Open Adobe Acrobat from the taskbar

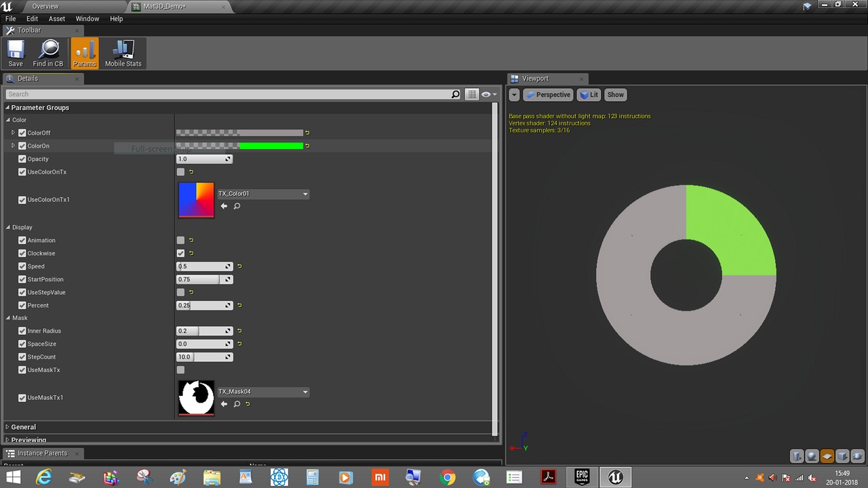pos(548,477)
